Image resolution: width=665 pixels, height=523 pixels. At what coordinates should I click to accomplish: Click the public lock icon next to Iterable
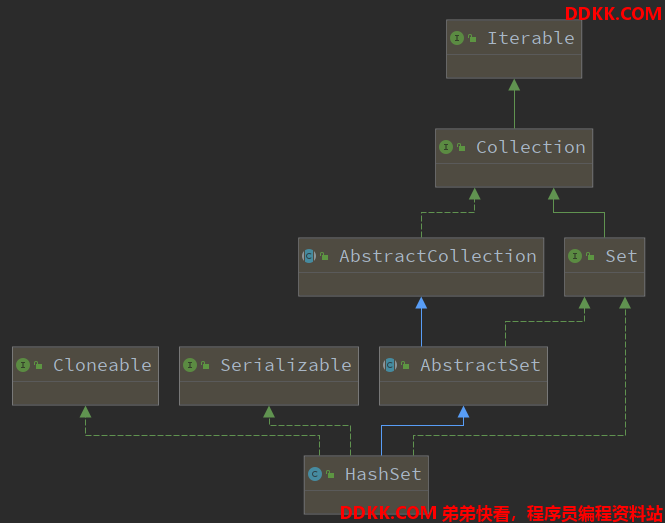[472, 39]
